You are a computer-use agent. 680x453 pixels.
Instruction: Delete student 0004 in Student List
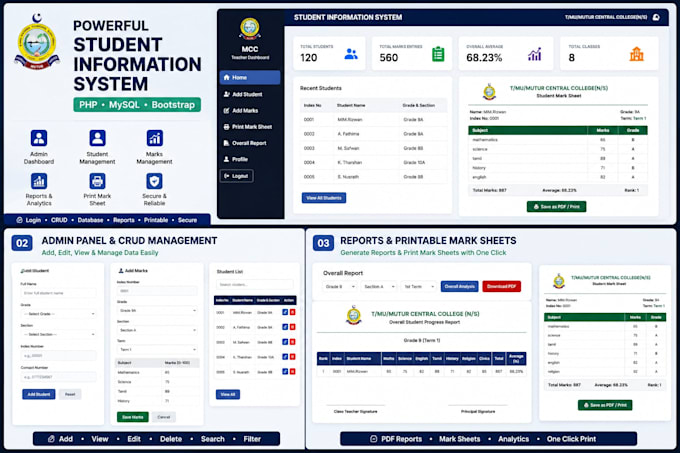(293, 357)
